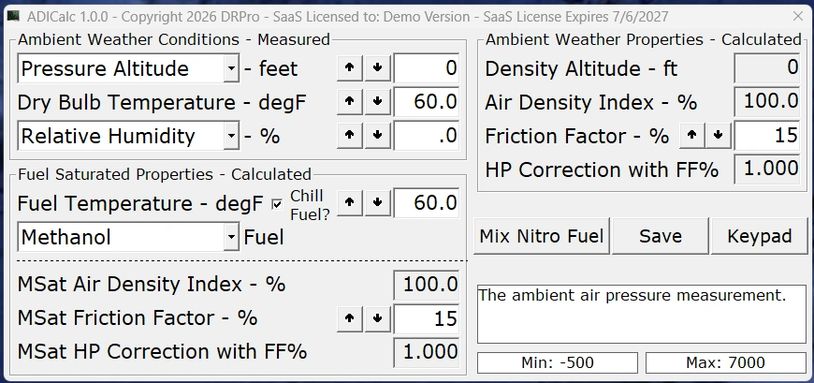Lower Dry Bulb Temperature using down arrow
The image size is (814, 383).
[377, 102]
